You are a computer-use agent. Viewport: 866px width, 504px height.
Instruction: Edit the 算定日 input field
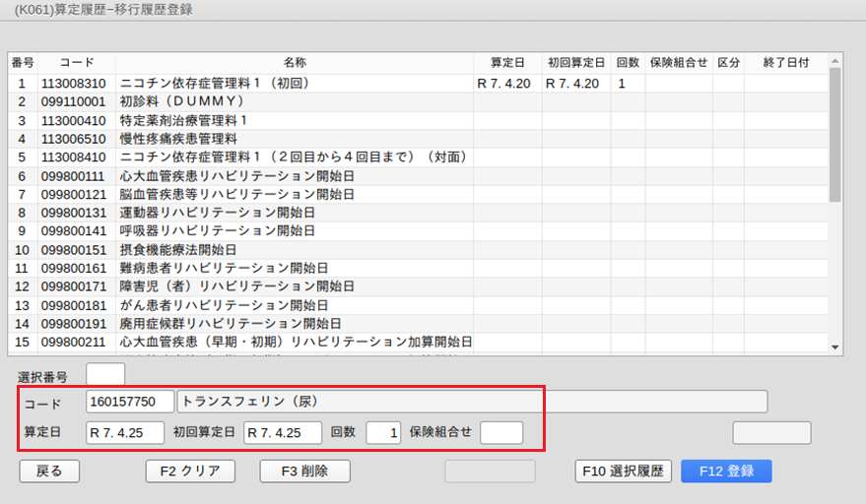click(125, 433)
